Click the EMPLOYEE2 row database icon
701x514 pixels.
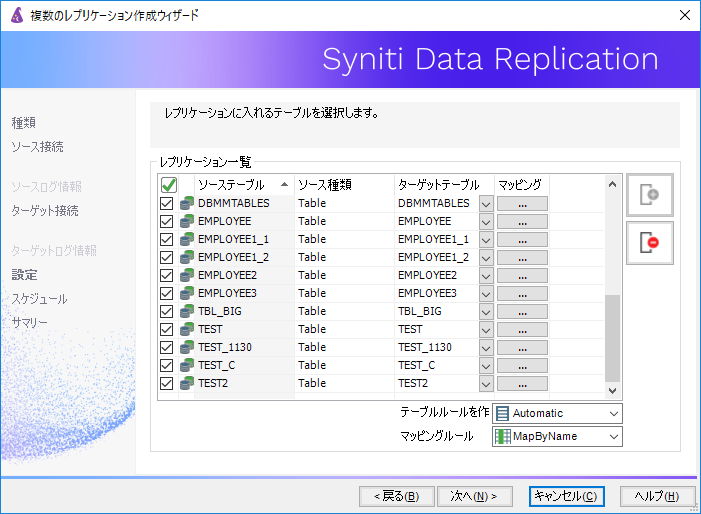[186, 275]
